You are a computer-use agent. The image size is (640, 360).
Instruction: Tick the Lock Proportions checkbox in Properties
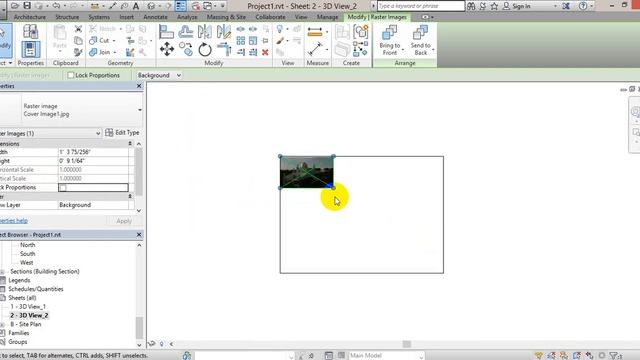point(62,188)
